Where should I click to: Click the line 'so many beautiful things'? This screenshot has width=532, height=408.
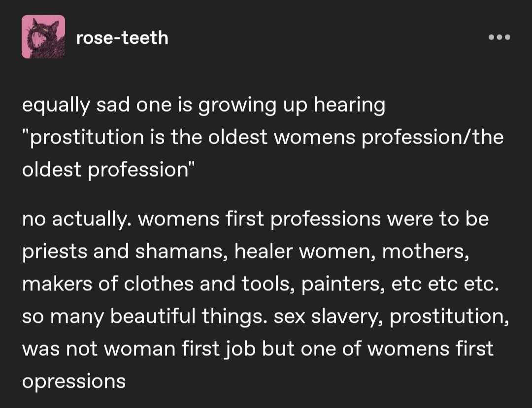266,317
